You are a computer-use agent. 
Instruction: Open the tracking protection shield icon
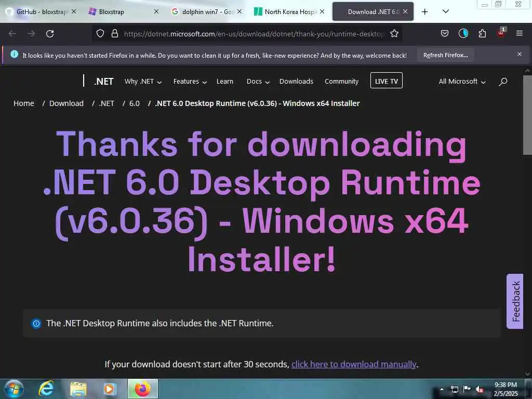(x=100, y=33)
